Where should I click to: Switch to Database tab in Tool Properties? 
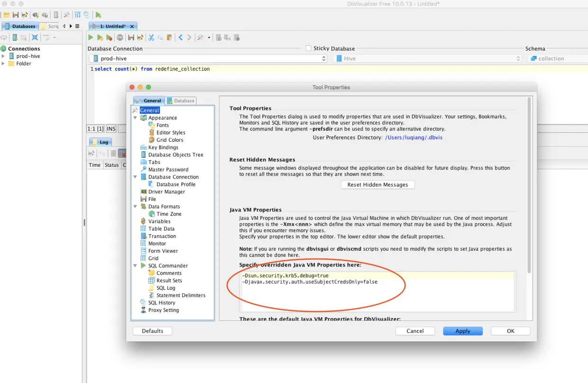(x=181, y=100)
